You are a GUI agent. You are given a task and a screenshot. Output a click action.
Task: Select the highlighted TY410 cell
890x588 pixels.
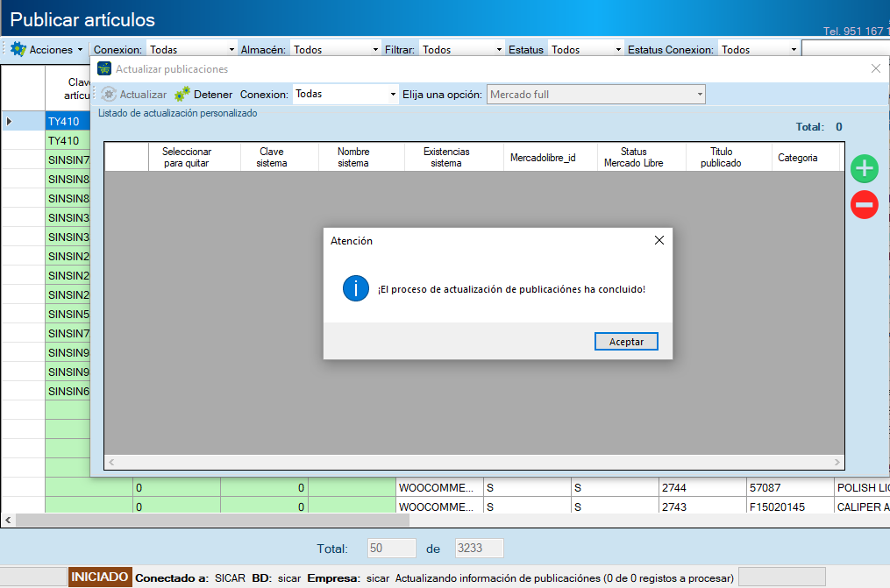pyautogui.click(x=68, y=121)
